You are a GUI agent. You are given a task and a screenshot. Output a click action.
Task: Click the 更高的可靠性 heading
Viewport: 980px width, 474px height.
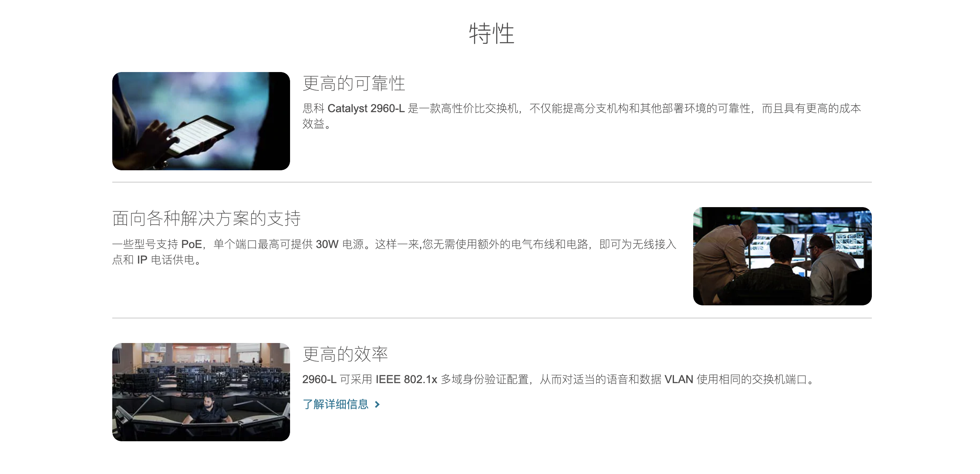pos(354,83)
